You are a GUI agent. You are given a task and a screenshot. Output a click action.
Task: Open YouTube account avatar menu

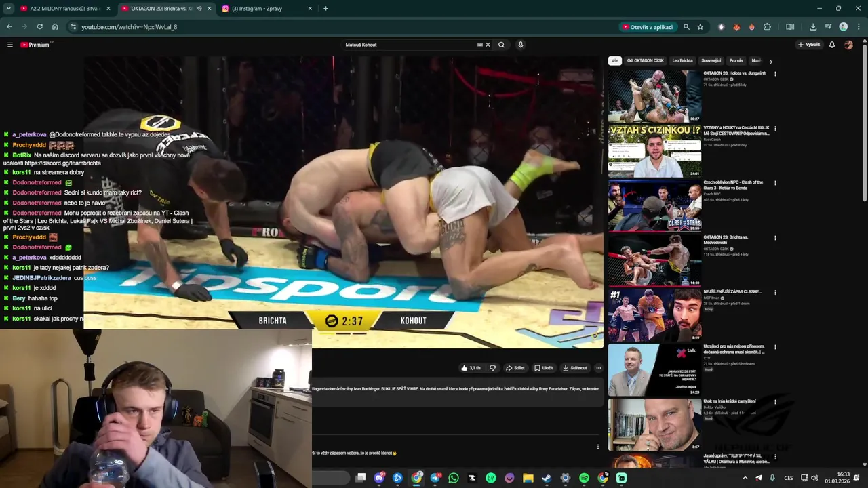point(848,45)
